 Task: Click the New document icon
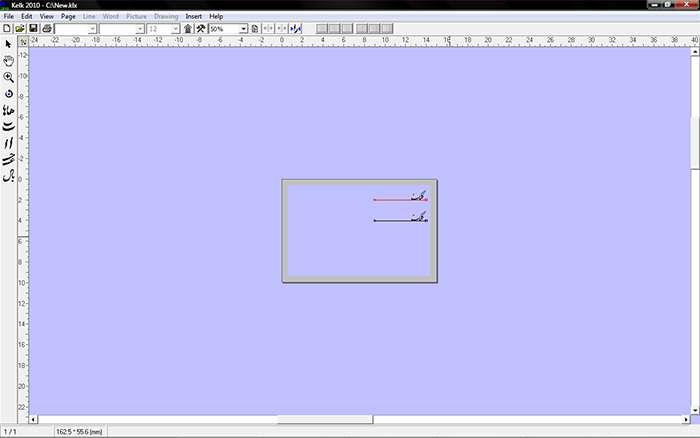point(7,29)
